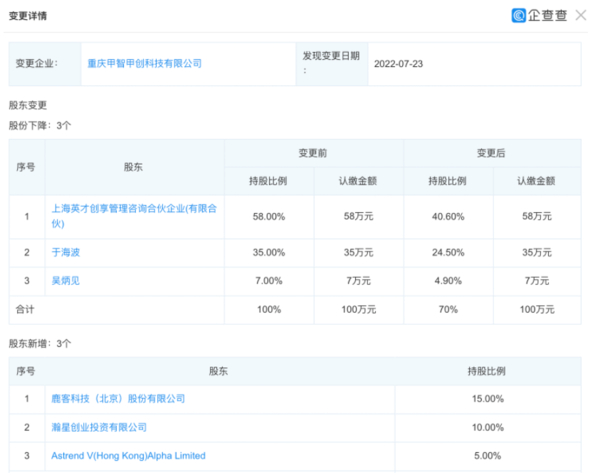The image size is (600, 475).
Task: View shareholder 于海波 profile
Action: [66, 252]
